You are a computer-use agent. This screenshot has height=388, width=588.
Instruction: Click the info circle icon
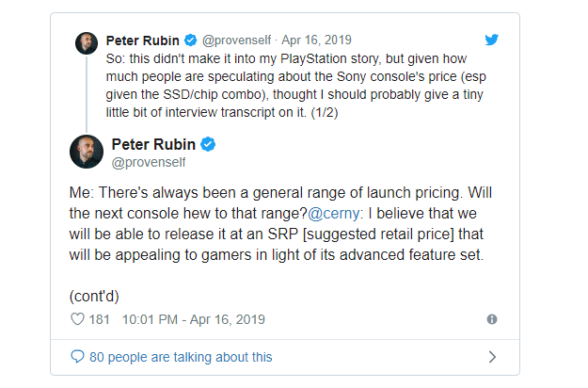491,319
